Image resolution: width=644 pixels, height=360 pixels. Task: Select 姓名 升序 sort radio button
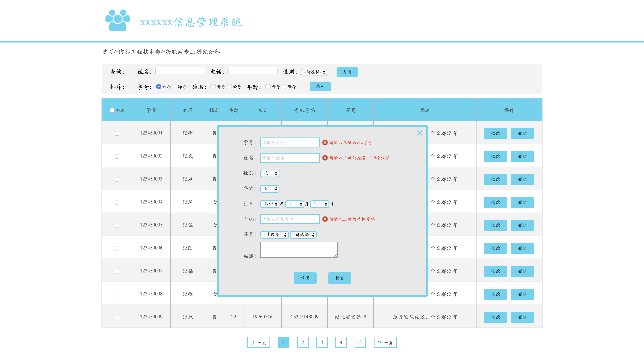tap(213, 86)
